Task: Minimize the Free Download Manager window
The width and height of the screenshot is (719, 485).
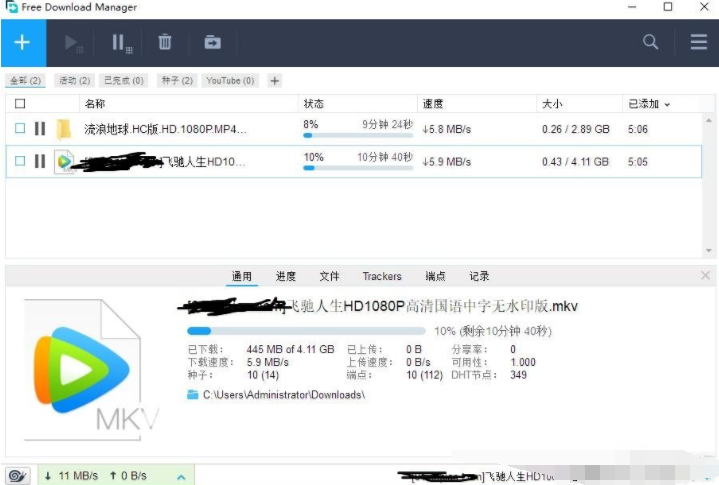Action: (x=632, y=7)
